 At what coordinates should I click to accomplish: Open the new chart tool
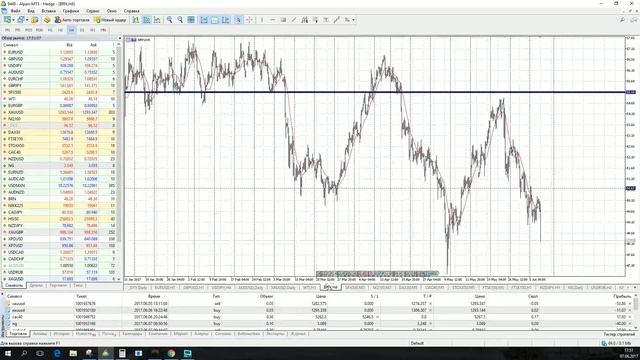pyautogui.click(x=7, y=20)
